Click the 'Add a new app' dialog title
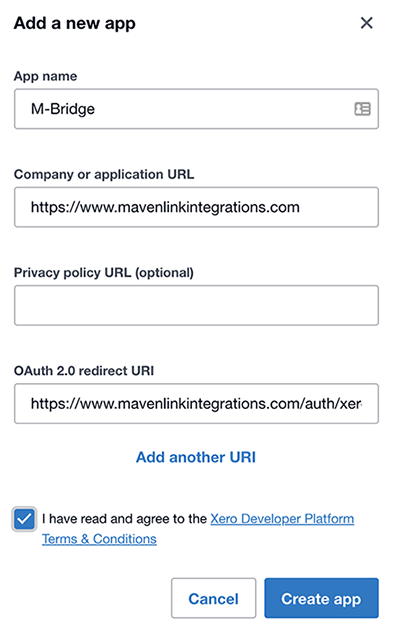 tap(75, 23)
